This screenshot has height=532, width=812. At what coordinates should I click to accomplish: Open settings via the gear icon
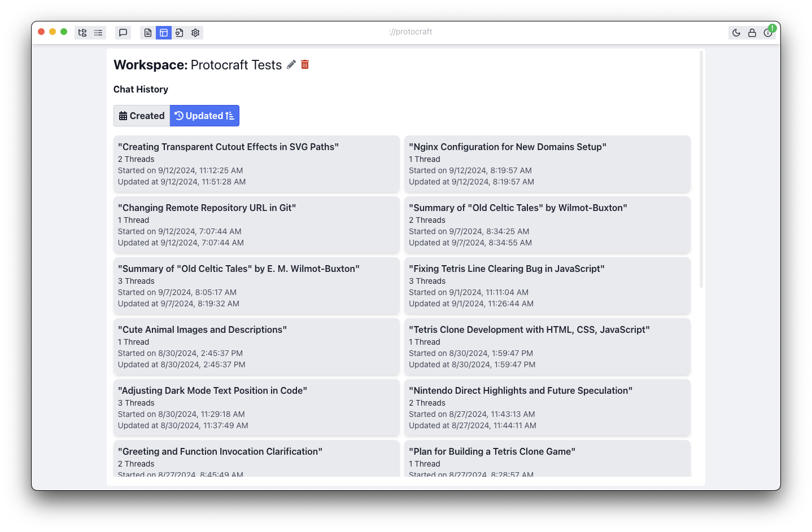195,33
